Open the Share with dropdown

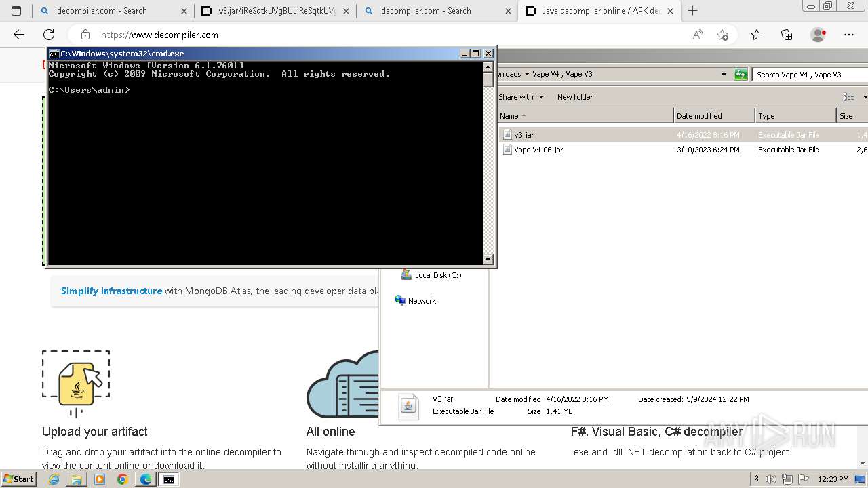[521, 97]
